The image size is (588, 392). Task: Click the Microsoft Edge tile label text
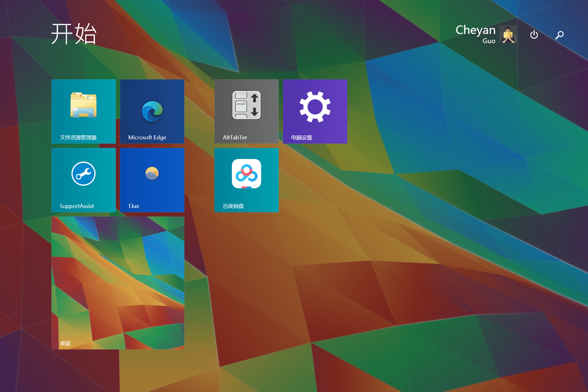(x=147, y=138)
